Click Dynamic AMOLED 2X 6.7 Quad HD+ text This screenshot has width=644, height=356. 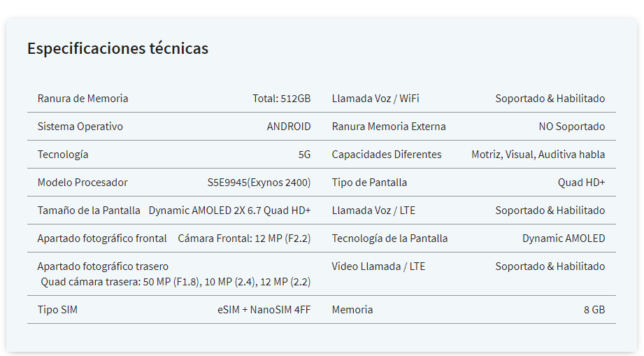[229, 211]
